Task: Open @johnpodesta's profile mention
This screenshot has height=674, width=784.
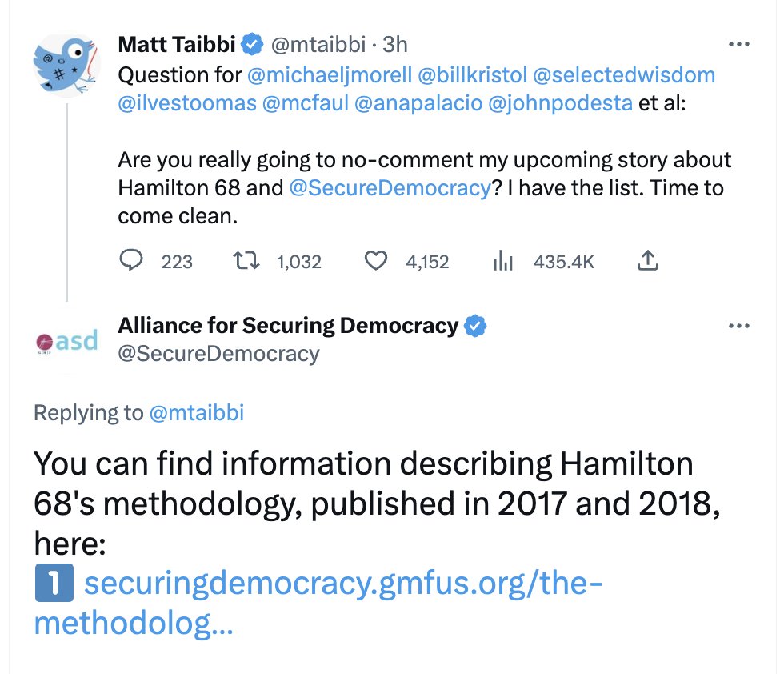Action: coord(557,104)
